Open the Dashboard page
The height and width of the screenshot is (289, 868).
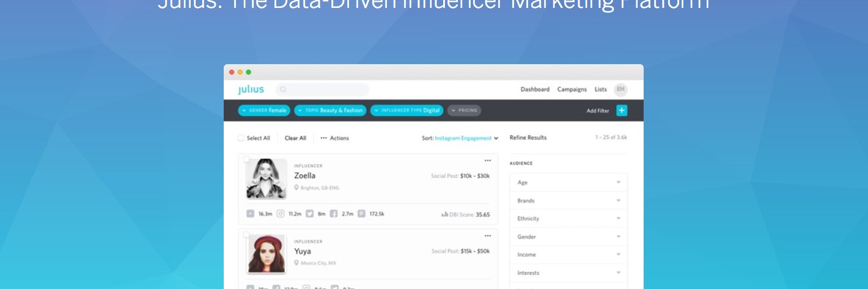[535, 89]
